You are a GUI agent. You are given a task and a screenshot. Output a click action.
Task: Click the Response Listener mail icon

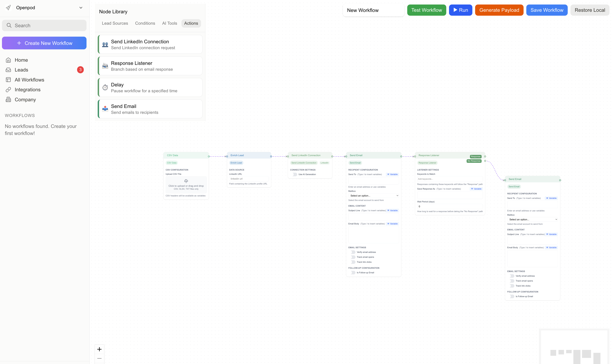[105, 66]
